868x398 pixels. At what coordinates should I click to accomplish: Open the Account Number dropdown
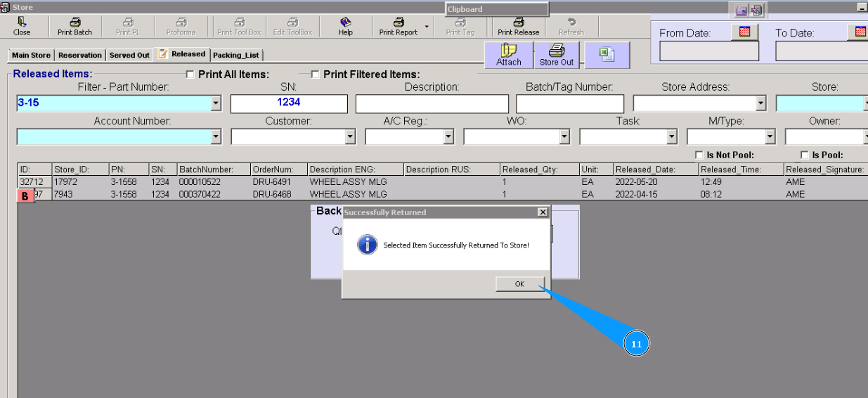click(x=216, y=137)
